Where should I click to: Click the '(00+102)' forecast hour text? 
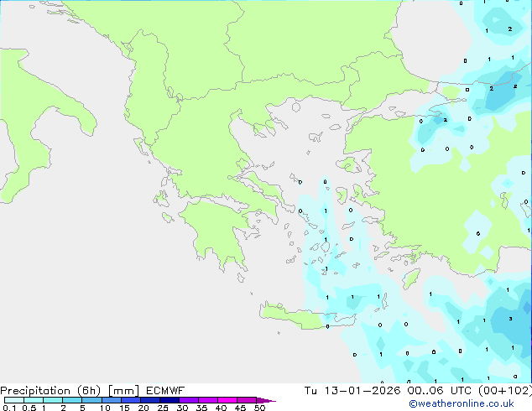coord(505,391)
